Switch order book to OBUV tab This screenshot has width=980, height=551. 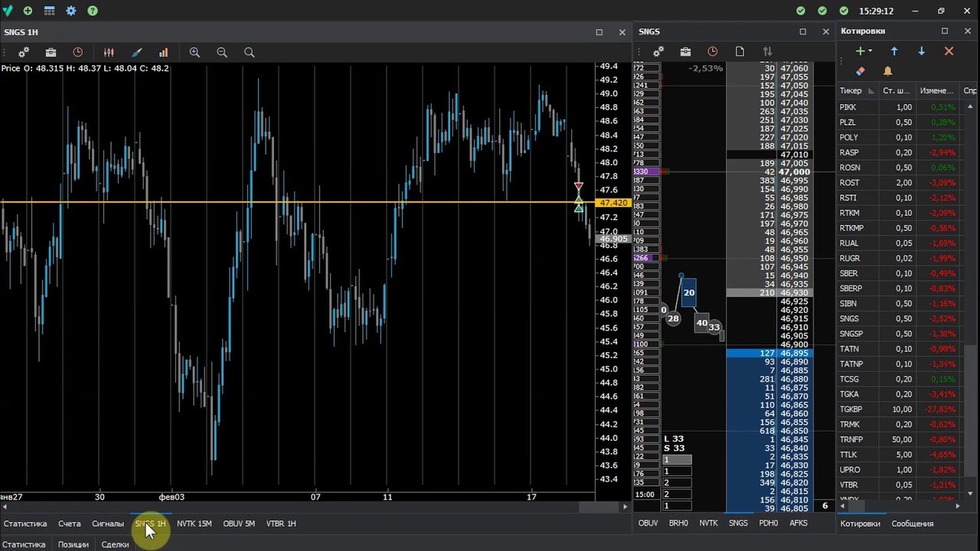(x=648, y=523)
